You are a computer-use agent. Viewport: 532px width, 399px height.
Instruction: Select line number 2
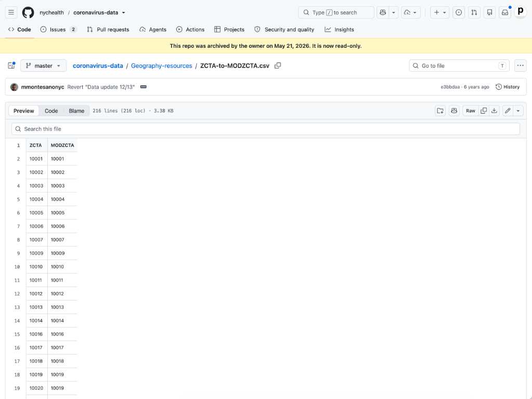click(18, 159)
